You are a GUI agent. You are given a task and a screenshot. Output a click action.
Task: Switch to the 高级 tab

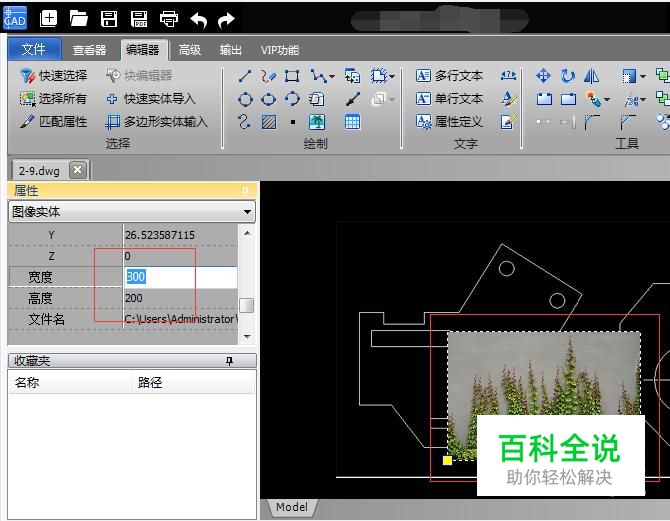coord(190,50)
